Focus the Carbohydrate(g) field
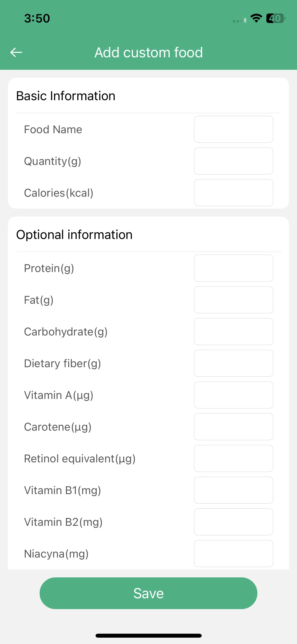Image resolution: width=297 pixels, height=644 pixels. click(234, 332)
